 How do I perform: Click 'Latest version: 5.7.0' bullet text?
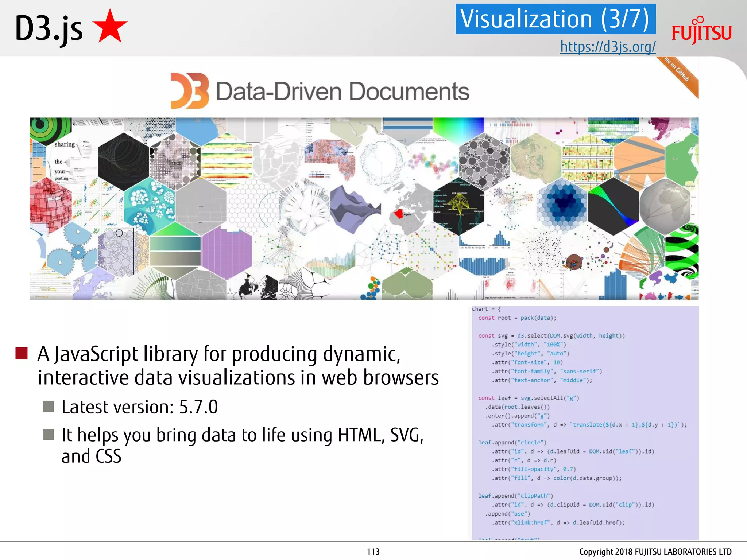pos(139,407)
